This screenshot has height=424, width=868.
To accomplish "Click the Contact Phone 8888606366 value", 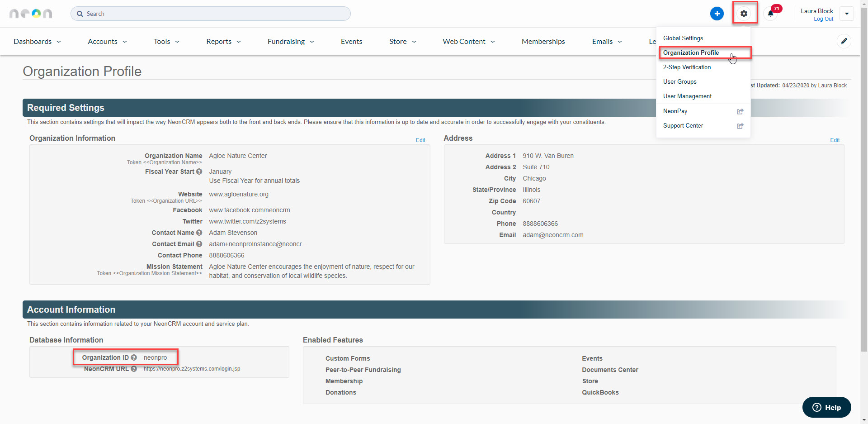I will pyautogui.click(x=226, y=255).
